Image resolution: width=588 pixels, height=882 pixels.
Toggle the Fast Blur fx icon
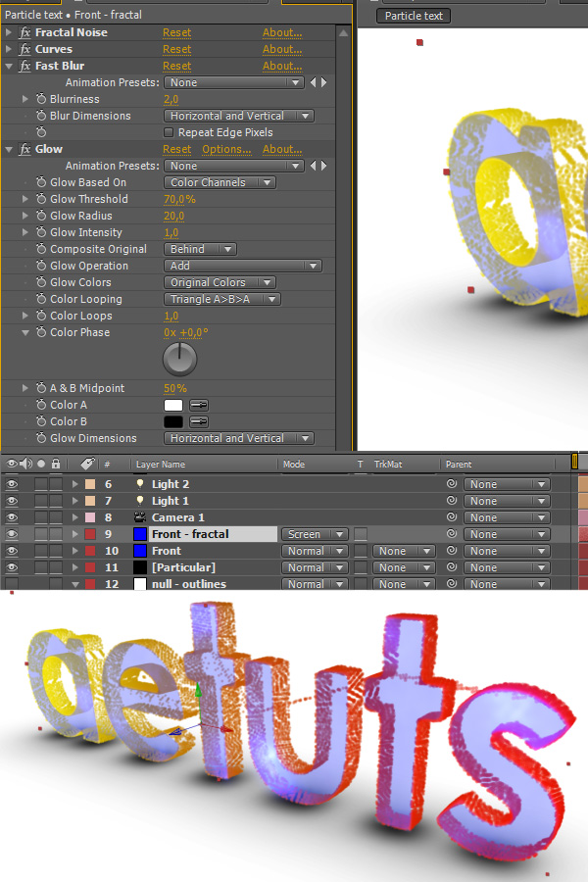coord(24,66)
